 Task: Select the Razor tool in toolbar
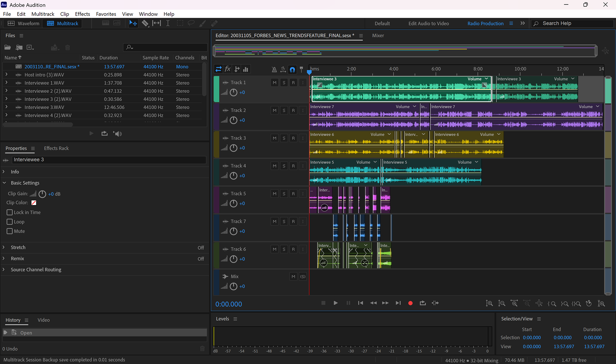click(145, 23)
